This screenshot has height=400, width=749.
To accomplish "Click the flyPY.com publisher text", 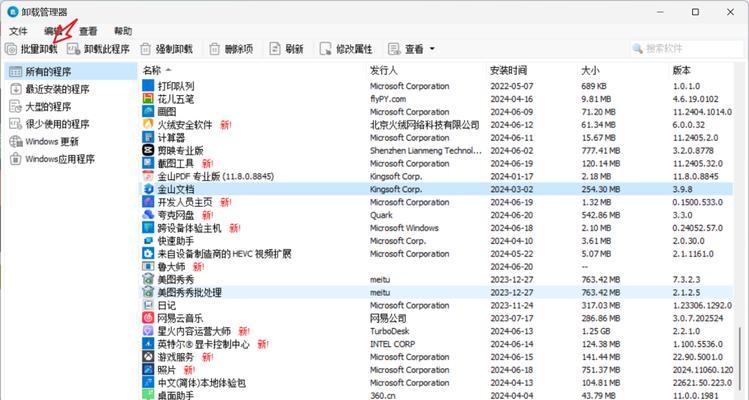I will click(388, 99).
